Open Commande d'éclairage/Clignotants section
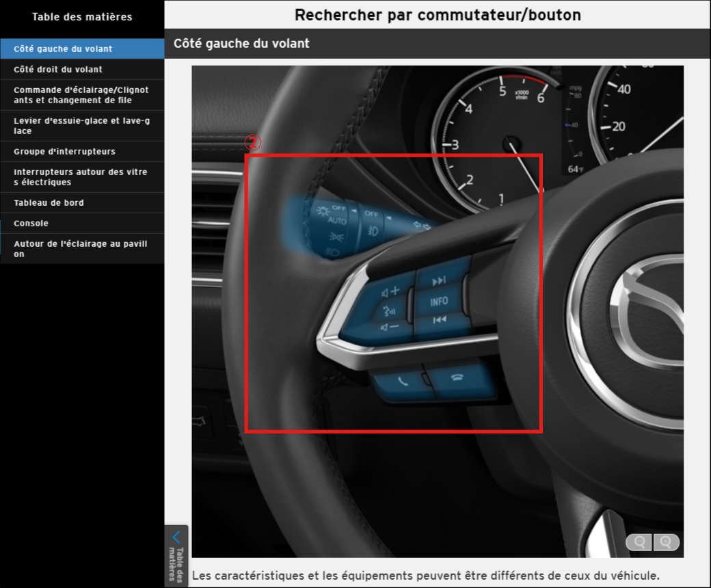 coord(81,95)
